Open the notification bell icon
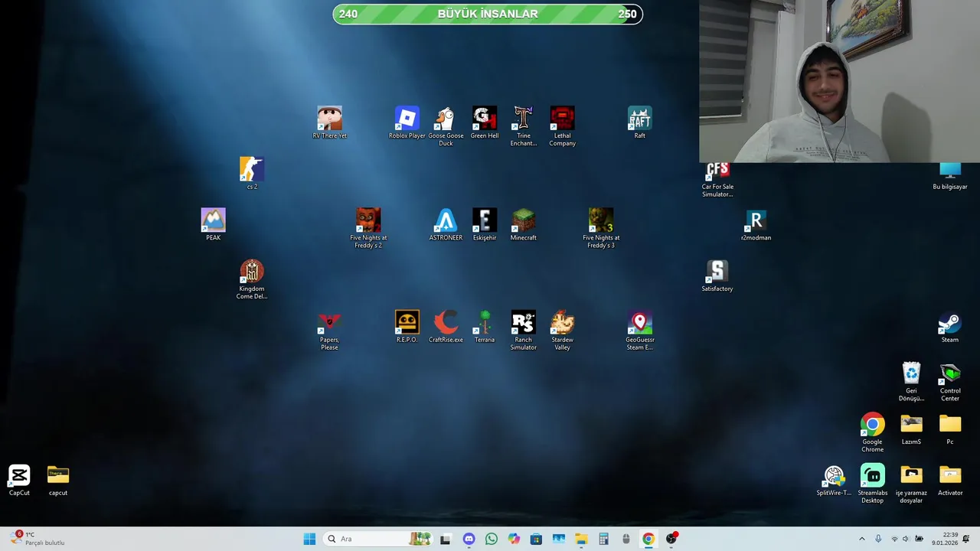 tap(966, 539)
